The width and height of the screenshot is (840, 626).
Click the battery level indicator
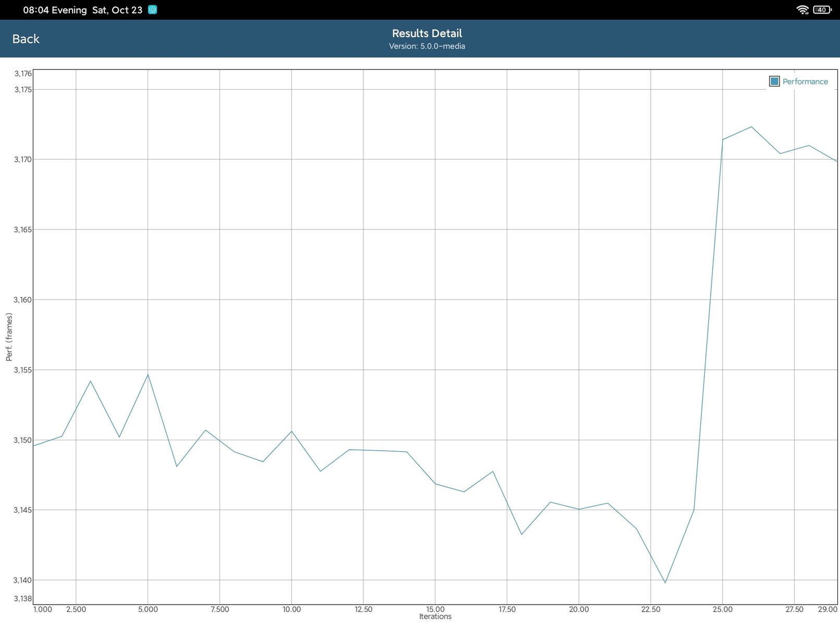[x=822, y=10]
